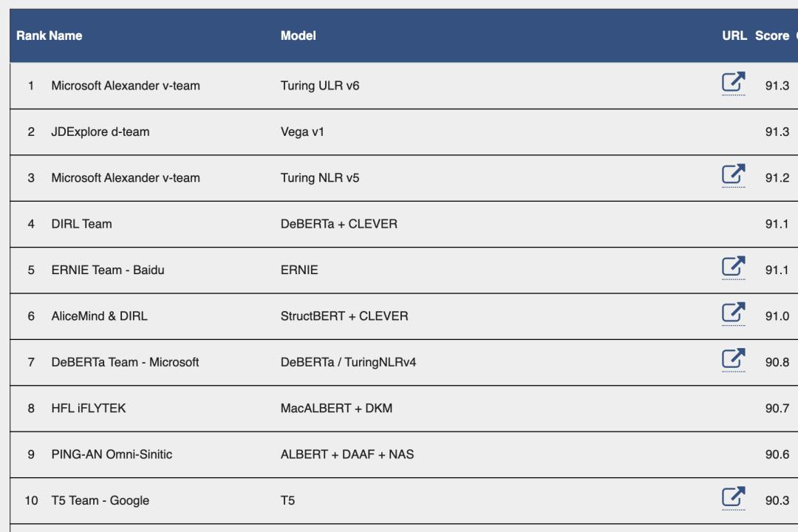Click the 90.3 score of T5 Team

coord(777,500)
